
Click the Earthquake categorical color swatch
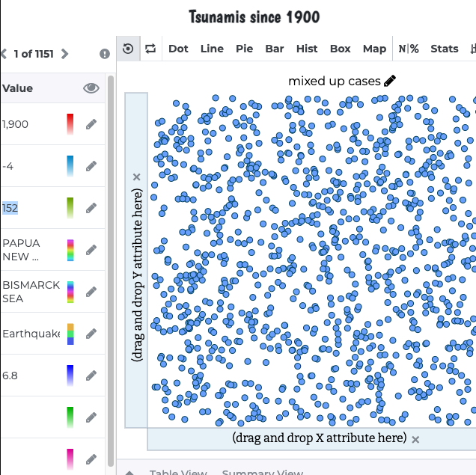(70, 334)
